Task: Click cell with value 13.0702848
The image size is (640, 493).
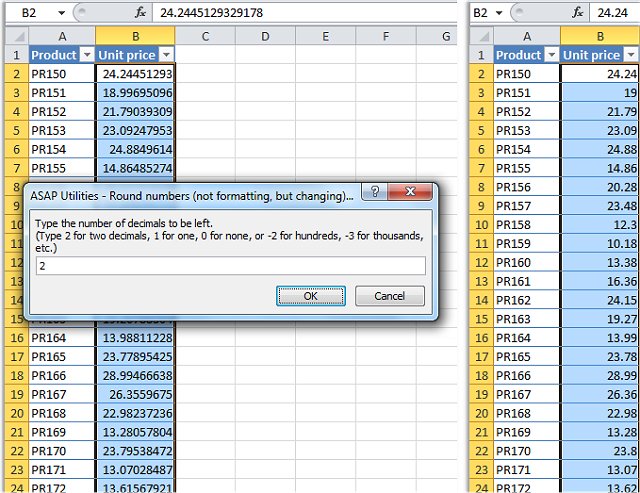Action: point(135,470)
